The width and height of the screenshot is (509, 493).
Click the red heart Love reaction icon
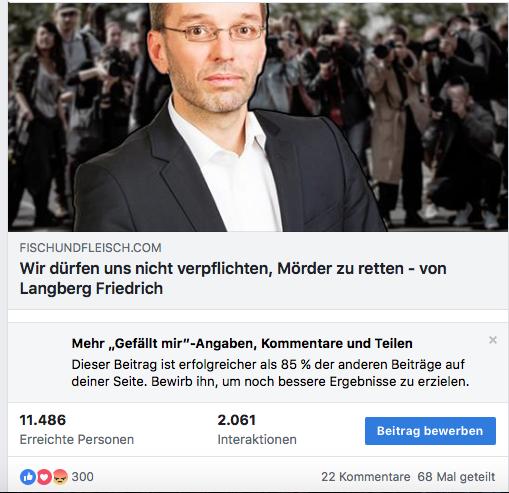coord(44,477)
